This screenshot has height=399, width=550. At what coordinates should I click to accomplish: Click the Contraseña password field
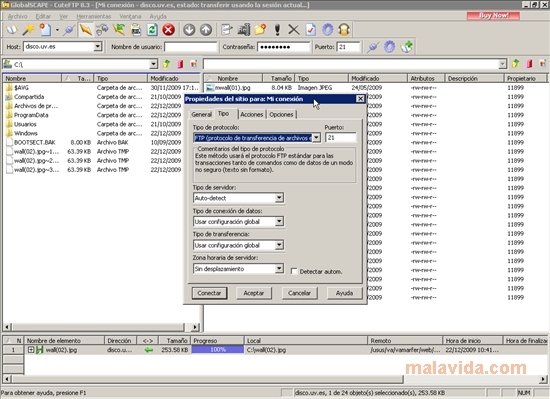click(x=284, y=47)
